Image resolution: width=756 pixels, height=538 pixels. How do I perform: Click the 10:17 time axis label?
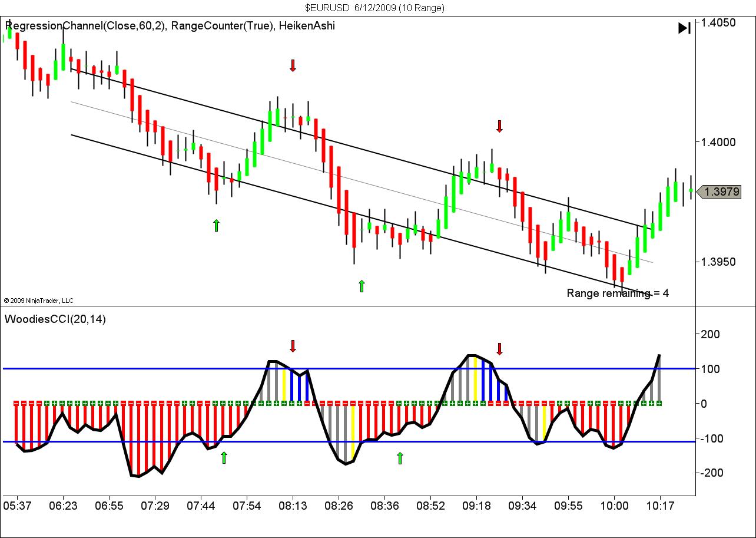(x=660, y=506)
